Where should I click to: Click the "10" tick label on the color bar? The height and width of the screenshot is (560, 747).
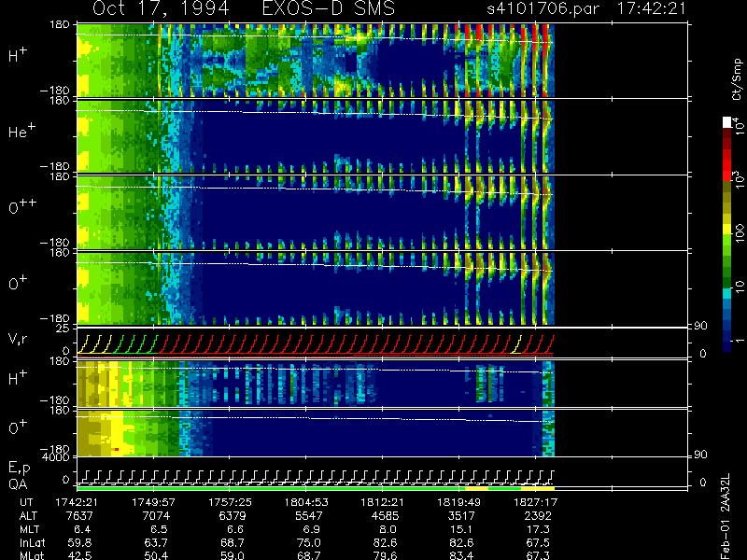[x=739, y=287]
